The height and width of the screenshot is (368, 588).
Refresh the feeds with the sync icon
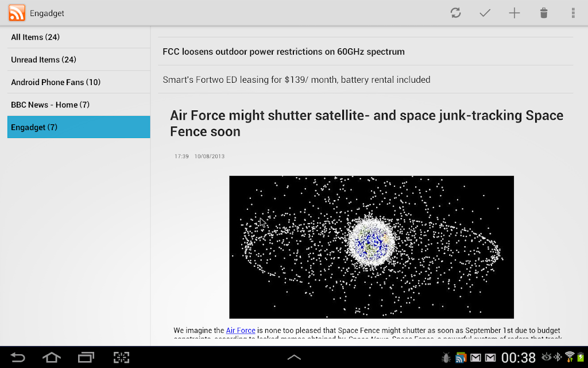455,13
